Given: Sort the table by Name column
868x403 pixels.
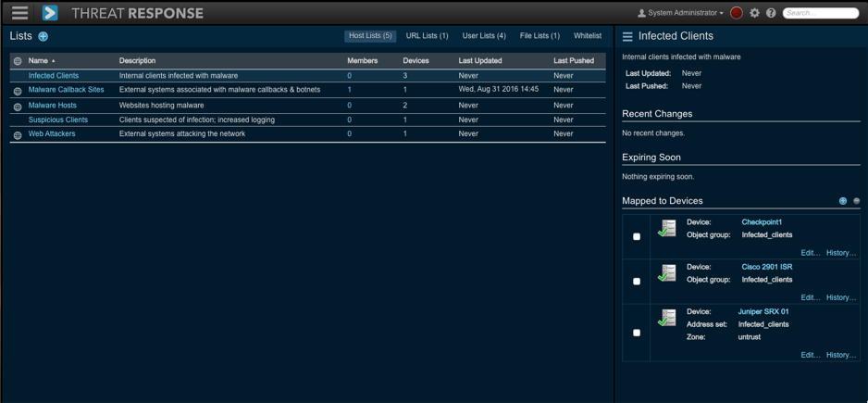Looking at the screenshot, I should coord(38,61).
